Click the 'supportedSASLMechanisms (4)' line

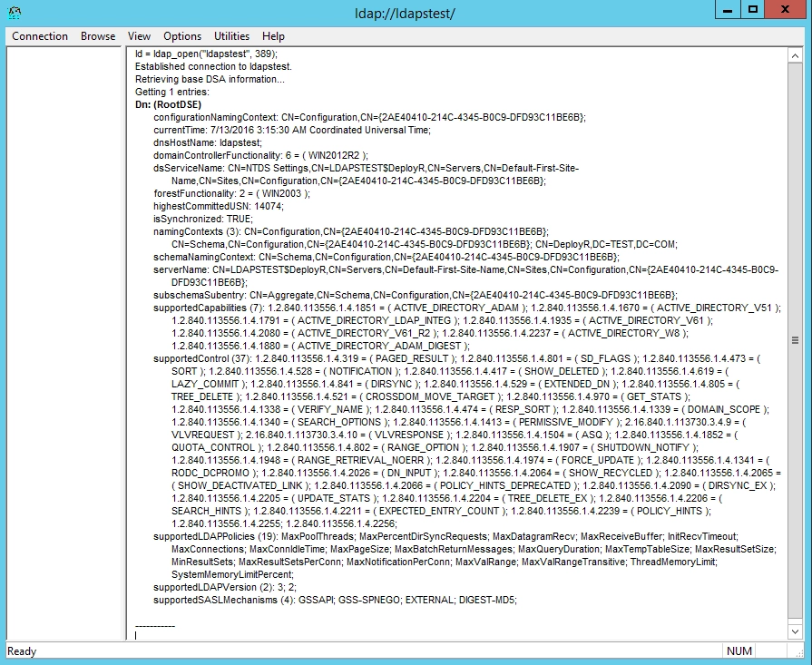click(335, 600)
